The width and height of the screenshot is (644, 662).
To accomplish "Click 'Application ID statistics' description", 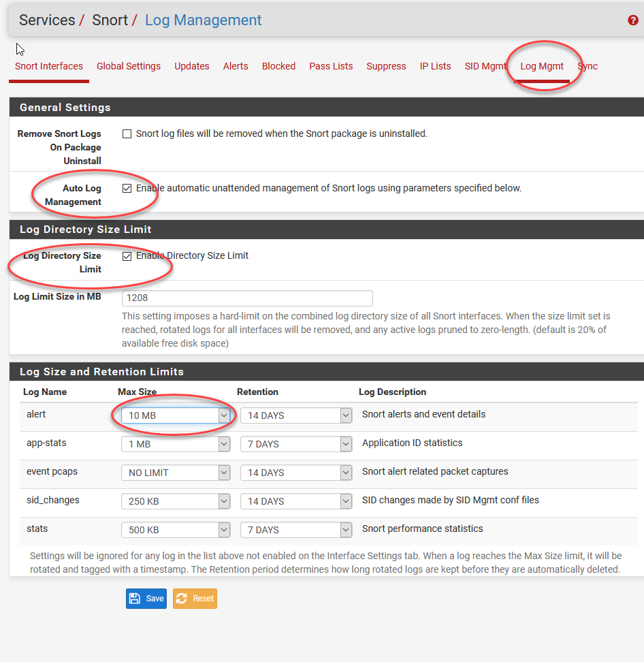I will [413, 443].
